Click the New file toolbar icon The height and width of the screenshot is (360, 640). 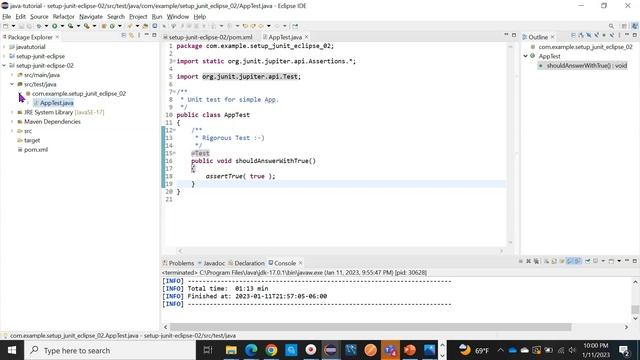pos(5,26)
